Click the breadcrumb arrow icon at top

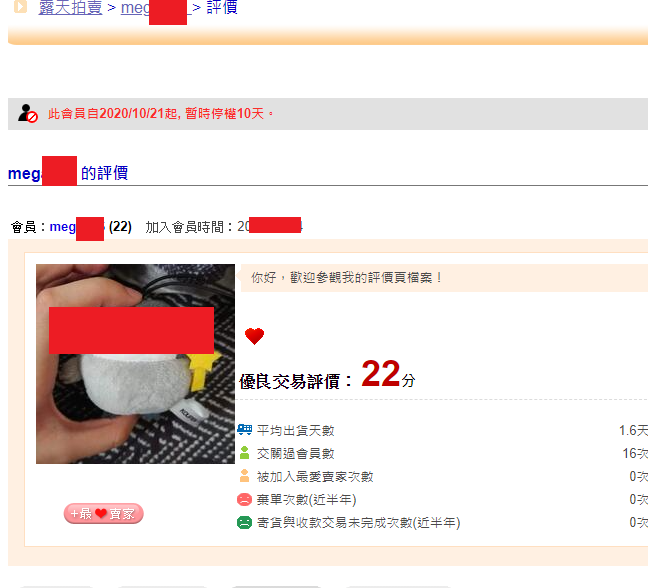(x=20, y=6)
